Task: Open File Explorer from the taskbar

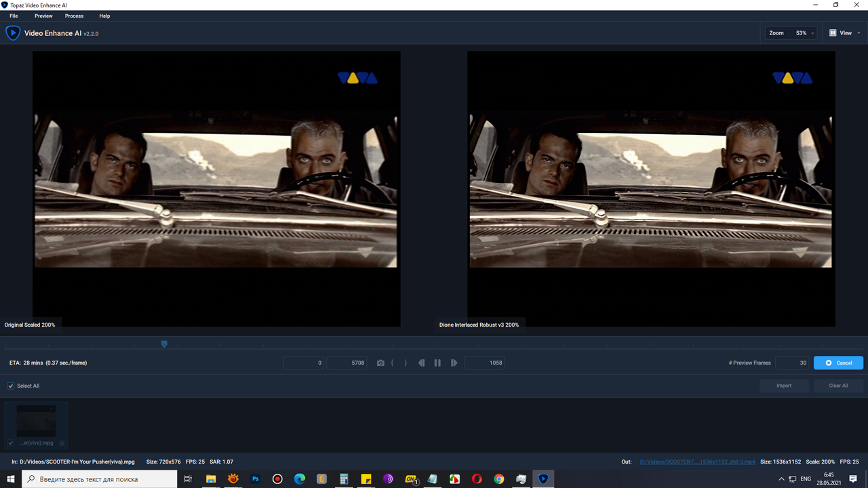Action: pyautogui.click(x=211, y=479)
